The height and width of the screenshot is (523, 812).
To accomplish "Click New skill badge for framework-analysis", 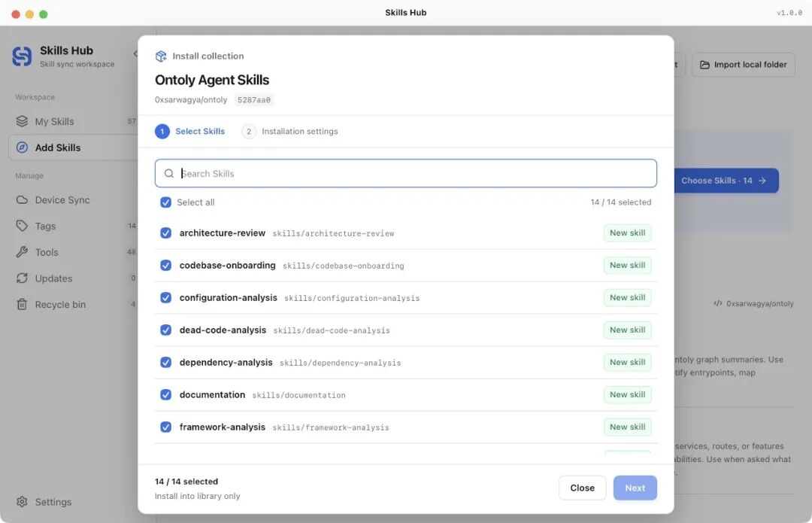I will (627, 427).
